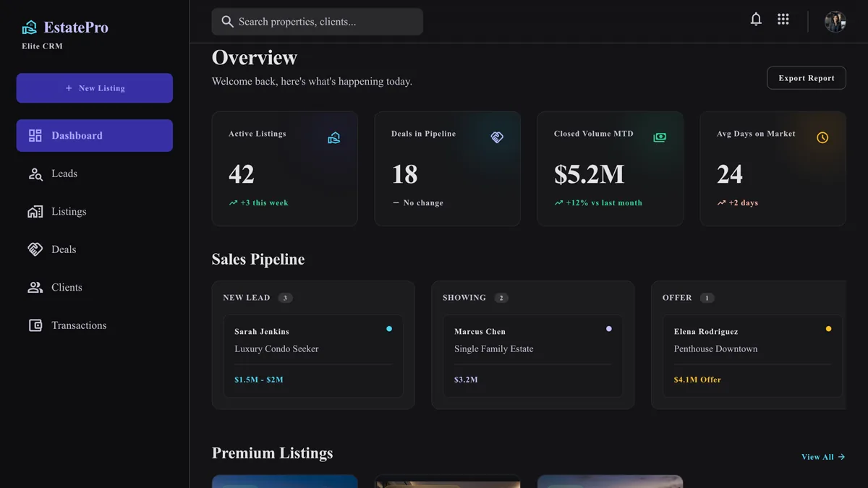This screenshot has height=488, width=868.
Task: Open the user profile avatar
Action: click(835, 22)
